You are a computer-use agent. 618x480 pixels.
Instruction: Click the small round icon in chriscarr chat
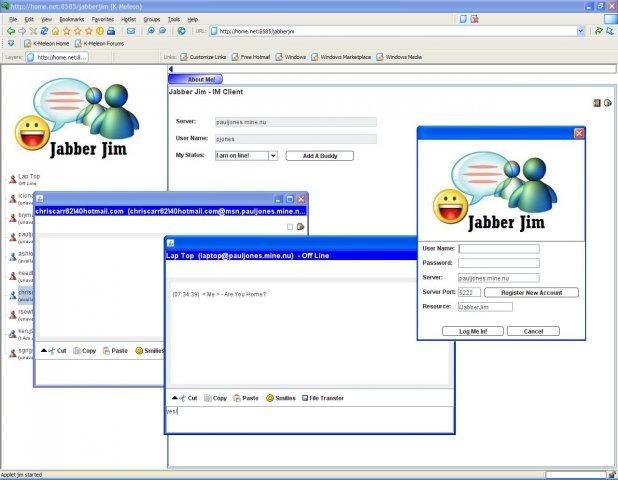[300, 227]
